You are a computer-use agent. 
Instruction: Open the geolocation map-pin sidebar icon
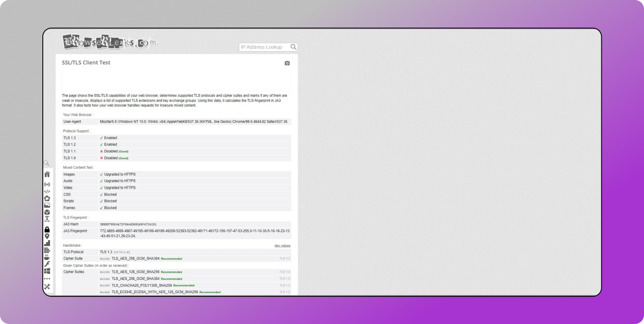pos(47,236)
